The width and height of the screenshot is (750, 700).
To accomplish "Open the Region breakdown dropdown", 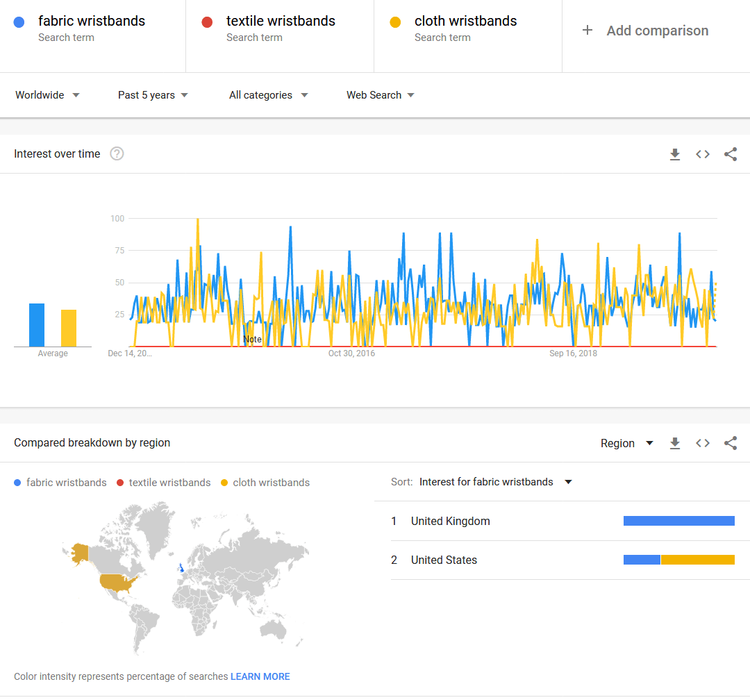I will coord(626,443).
